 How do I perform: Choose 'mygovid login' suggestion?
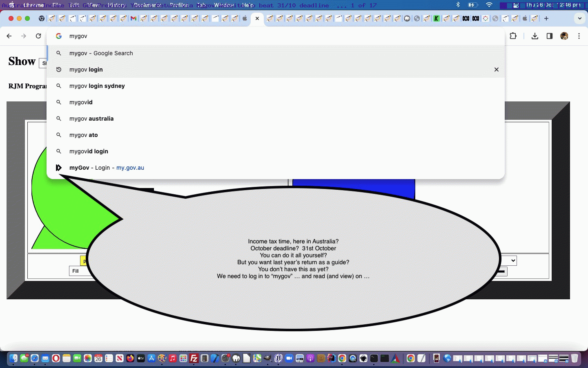coord(276,151)
